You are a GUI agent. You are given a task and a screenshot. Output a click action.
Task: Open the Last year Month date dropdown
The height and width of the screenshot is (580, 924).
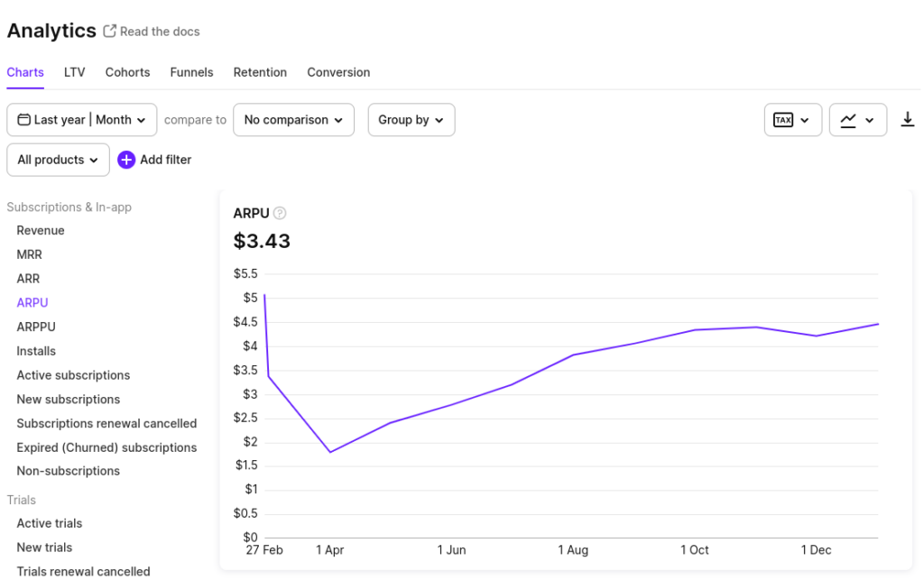pos(82,120)
